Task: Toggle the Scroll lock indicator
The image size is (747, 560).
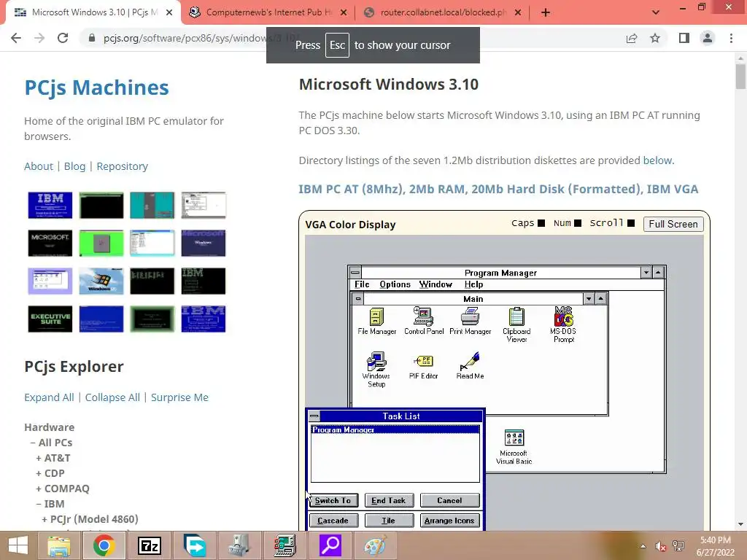Action: coord(631,223)
